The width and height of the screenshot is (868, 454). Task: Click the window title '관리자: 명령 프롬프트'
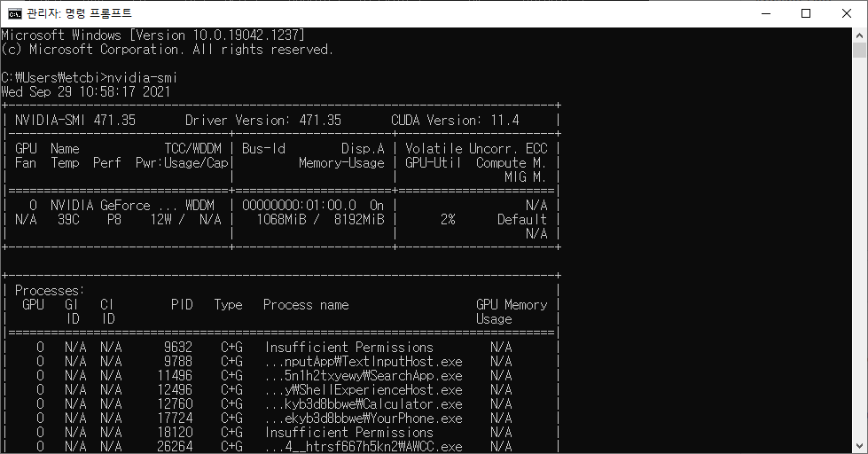coord(79,13)
